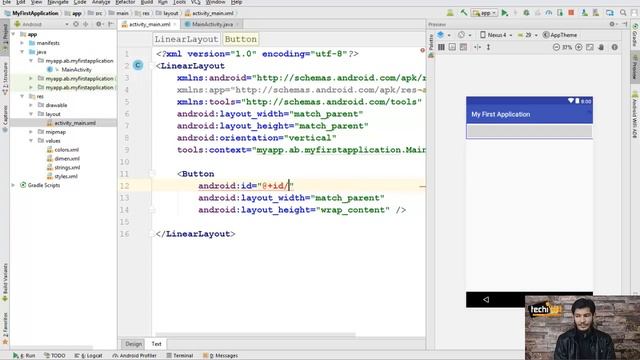Click the class gutter icon on line 2
640x360 pixels.
click(138, 65)
